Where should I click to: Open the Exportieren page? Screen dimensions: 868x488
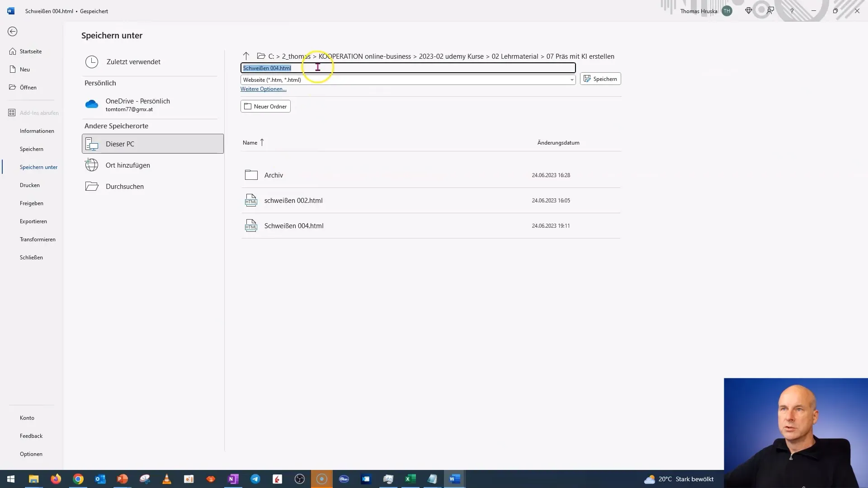click(x=33, y=221)
